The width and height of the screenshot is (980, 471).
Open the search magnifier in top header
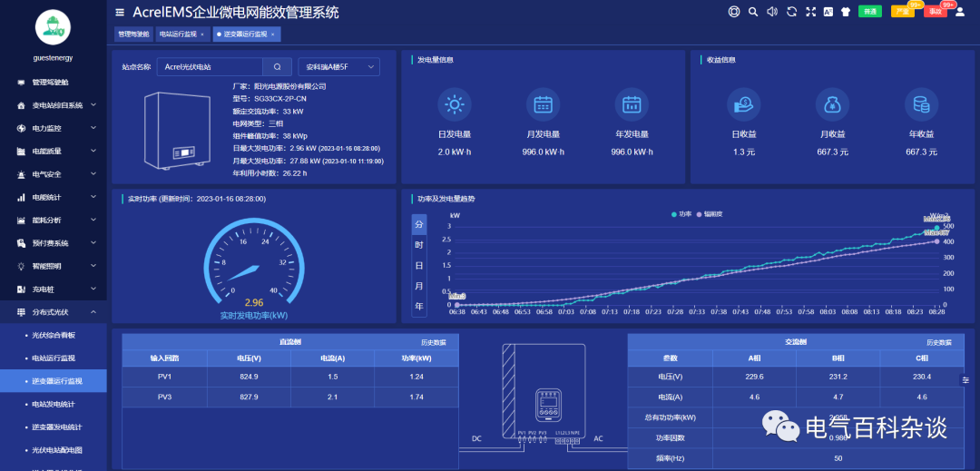(x=753, y=11)
